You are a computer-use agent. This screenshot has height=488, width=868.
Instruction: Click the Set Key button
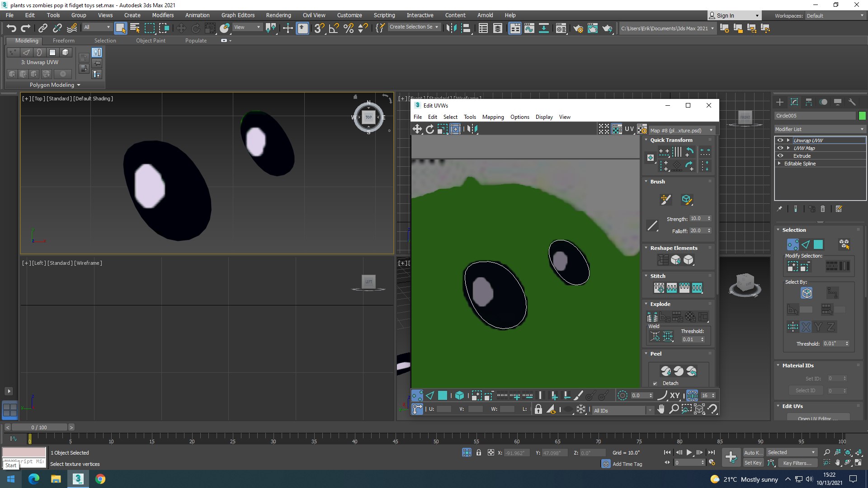pos(753,463)
